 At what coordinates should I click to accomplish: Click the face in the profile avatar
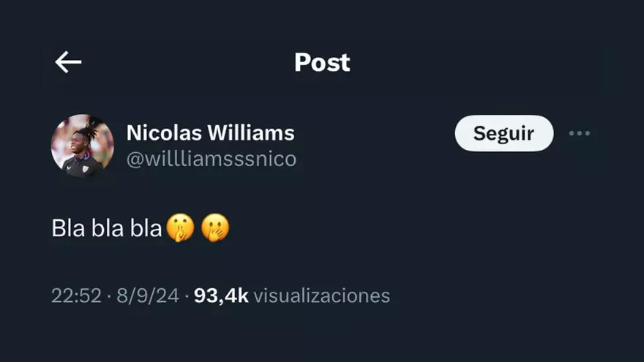point(77,143)
